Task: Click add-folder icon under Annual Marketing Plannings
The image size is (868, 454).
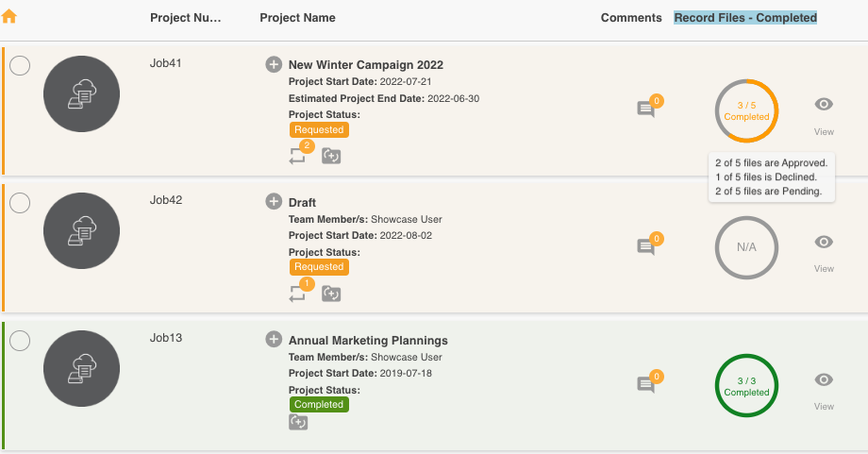Action: tap(298, 422)
